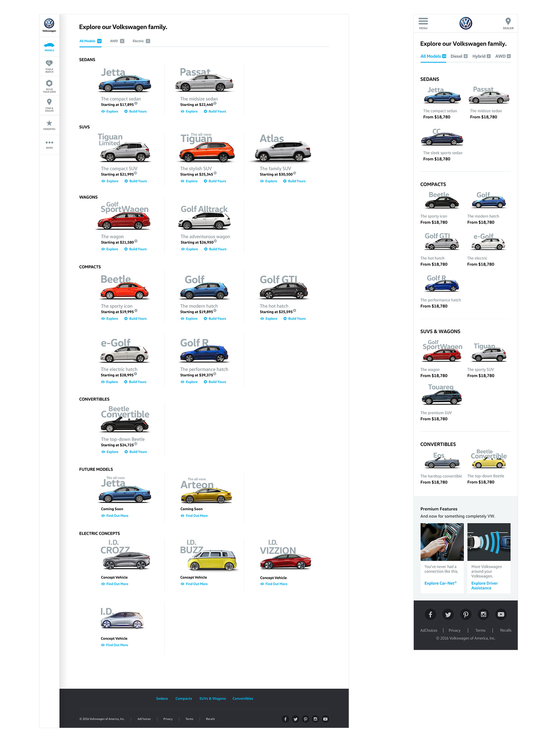This screenshot has height=756, width=558.
Task: Explore the Tiguan Limited compact SUV
Action: [x=110, y=181]
